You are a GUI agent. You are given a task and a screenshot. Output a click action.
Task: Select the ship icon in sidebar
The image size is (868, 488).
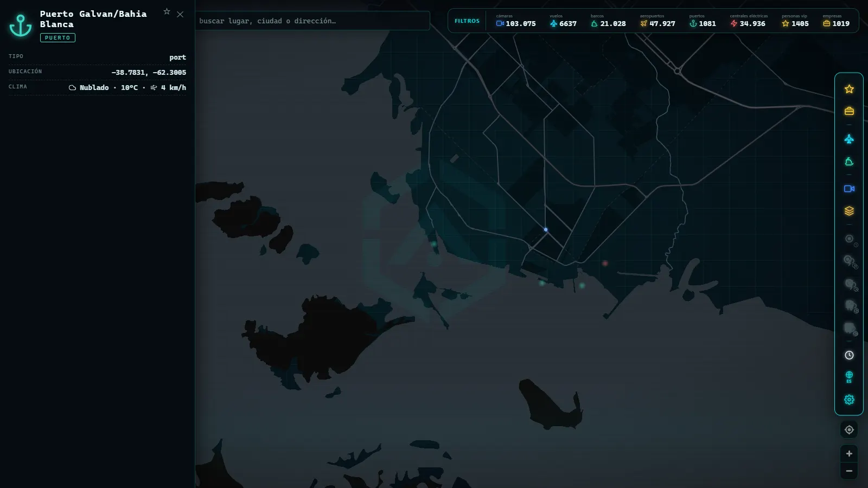[849, 162]
